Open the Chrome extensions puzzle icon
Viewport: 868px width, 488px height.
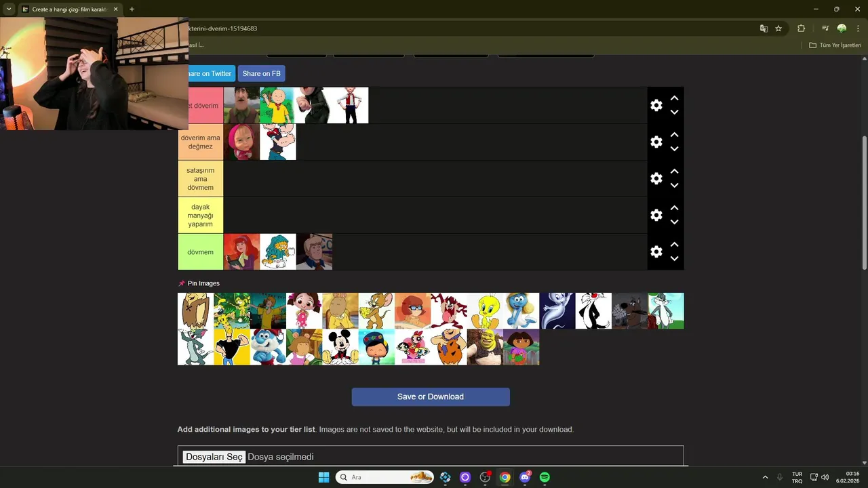click(x=801, y=28)
